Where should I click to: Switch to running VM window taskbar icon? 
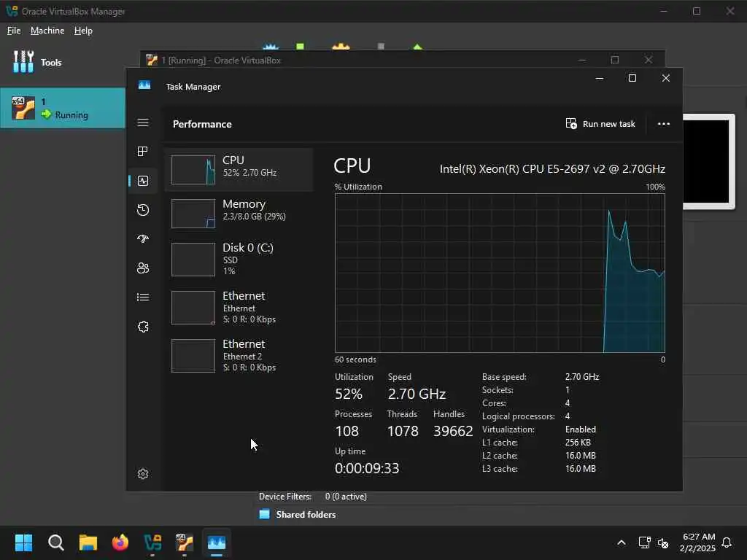(x=185, y=542)
